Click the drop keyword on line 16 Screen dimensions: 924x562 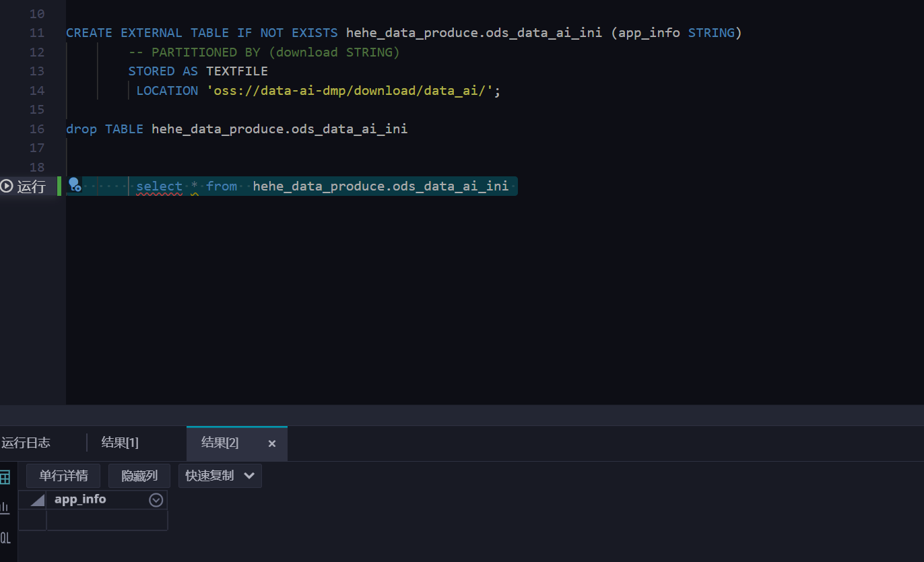coord(81,129)
